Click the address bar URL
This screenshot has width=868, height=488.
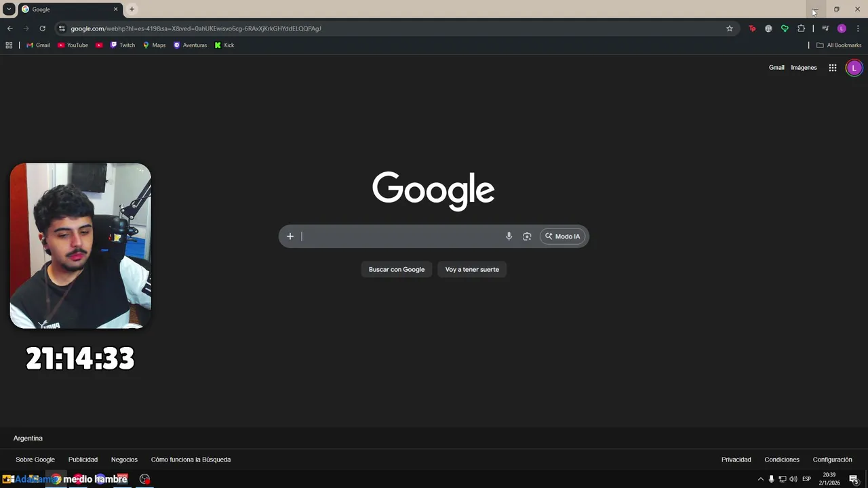point(196,28)
